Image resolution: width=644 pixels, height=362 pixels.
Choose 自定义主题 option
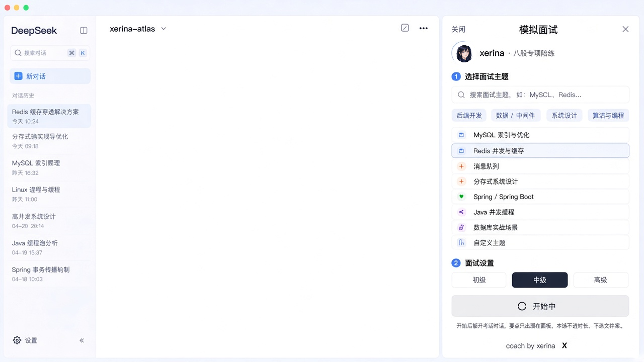coord(540,242)
